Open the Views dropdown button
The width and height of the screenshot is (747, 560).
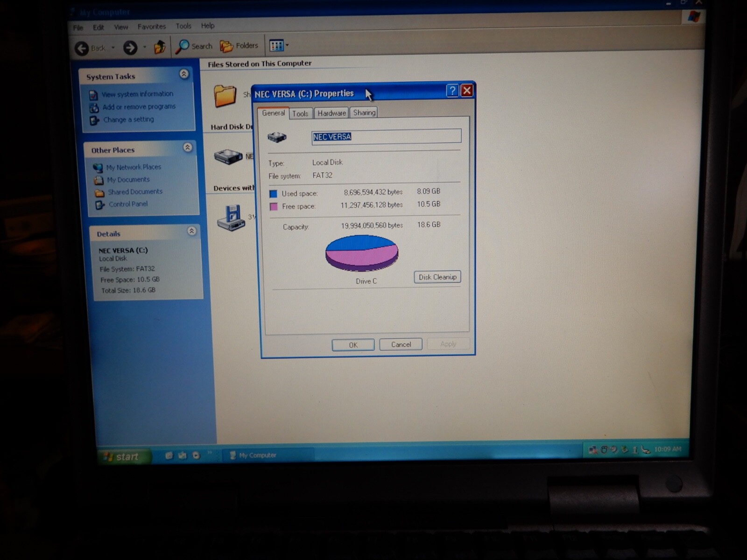pyautogui.click(x=279, y=45)
